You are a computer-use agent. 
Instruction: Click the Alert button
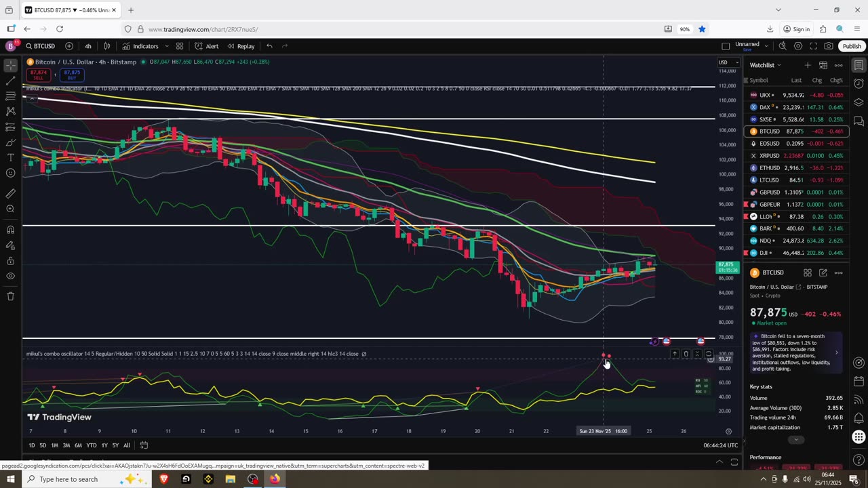tap(207, 46)
